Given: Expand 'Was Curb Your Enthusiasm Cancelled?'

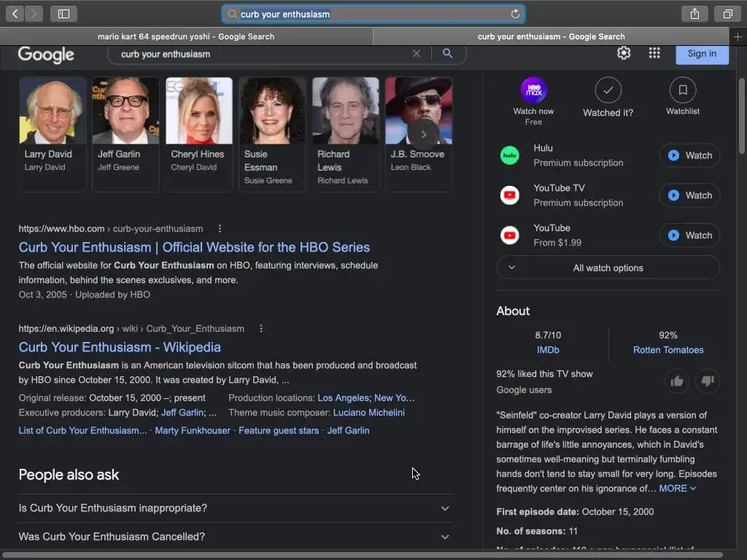Looking at the screenshot, I should point(236,537).
